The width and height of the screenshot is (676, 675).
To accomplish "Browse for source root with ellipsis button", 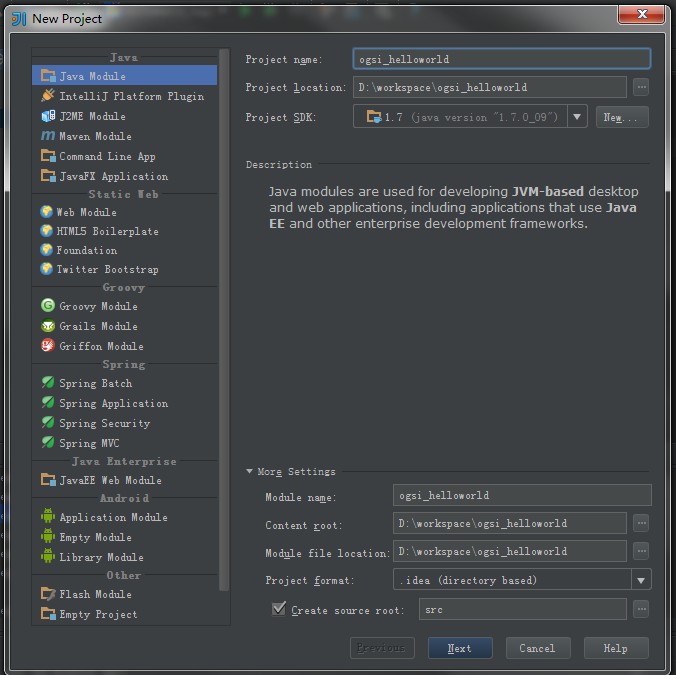I will (x=642, y=609).
